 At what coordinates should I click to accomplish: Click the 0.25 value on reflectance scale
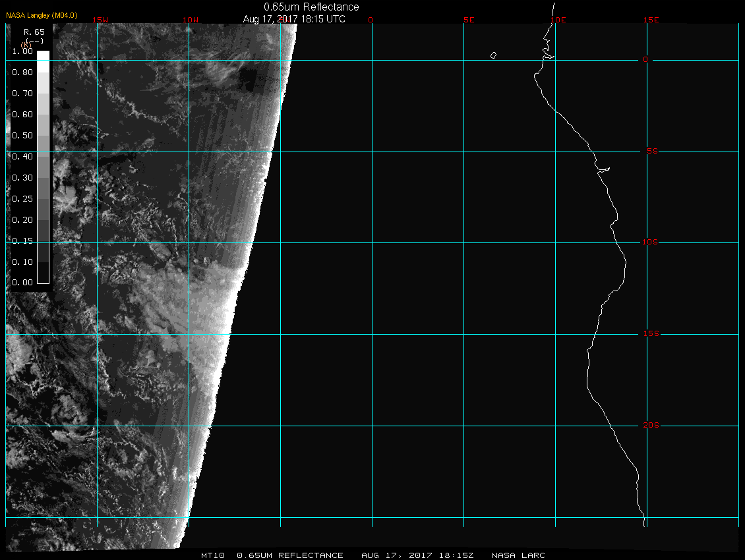22,198
